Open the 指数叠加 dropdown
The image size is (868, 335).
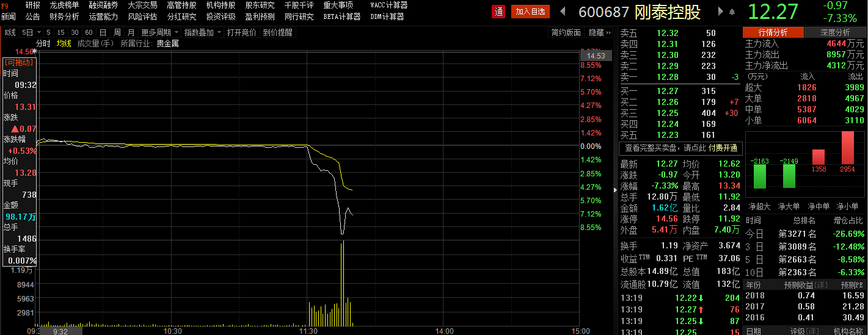pos(202,32)
